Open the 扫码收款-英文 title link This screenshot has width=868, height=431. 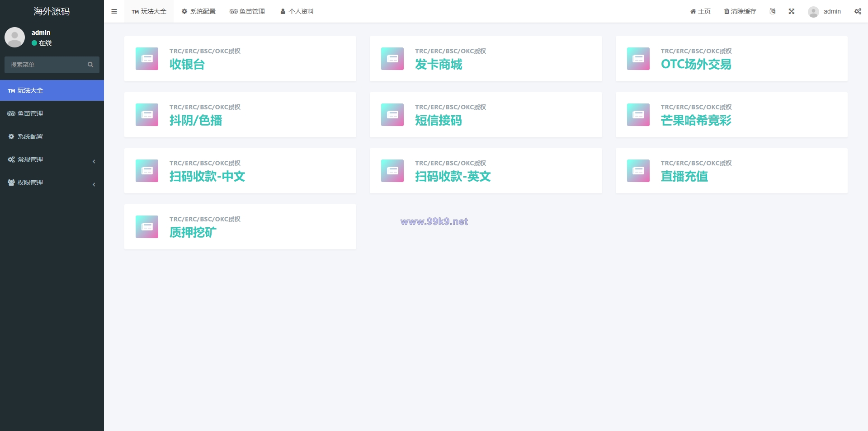pos(453,177)
